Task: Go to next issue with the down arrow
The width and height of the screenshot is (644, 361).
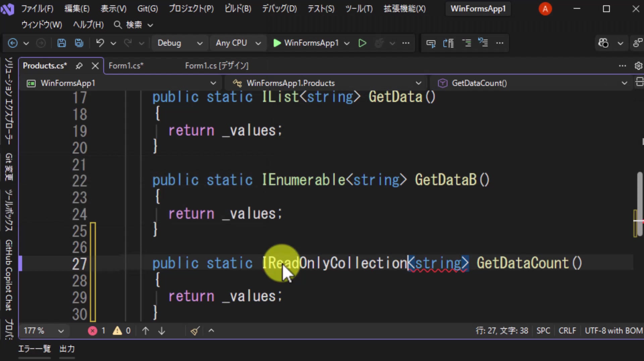Action: click(x=162, y=331)
